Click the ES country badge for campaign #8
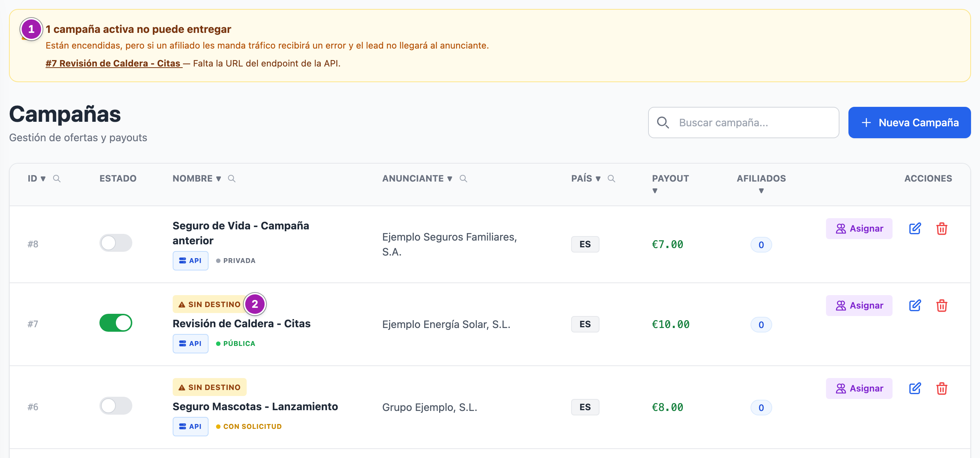 [585, 244]
